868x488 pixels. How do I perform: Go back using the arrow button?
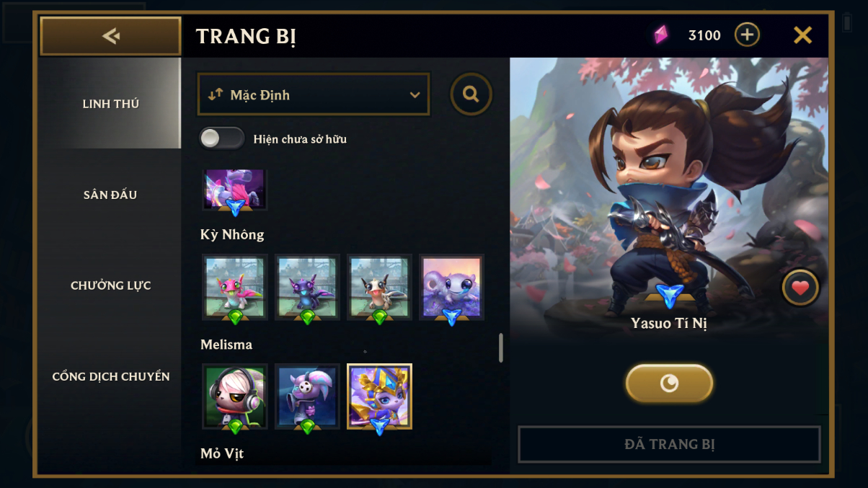110,36
